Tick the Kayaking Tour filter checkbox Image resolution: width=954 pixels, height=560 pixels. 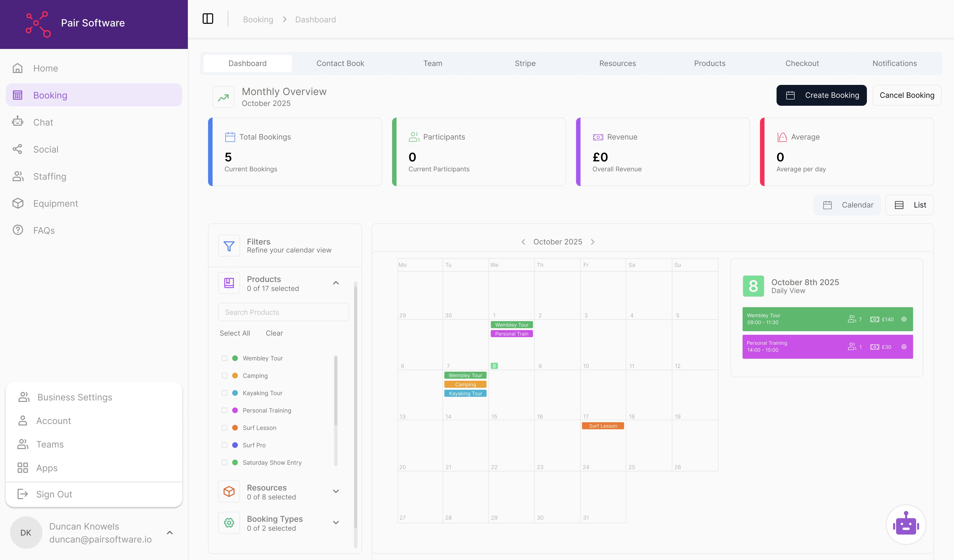[x=225, y=393]
